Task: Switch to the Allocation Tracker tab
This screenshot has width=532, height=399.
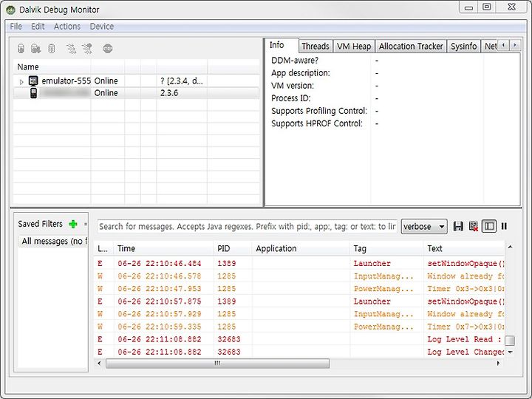Action: pos(411,47)
